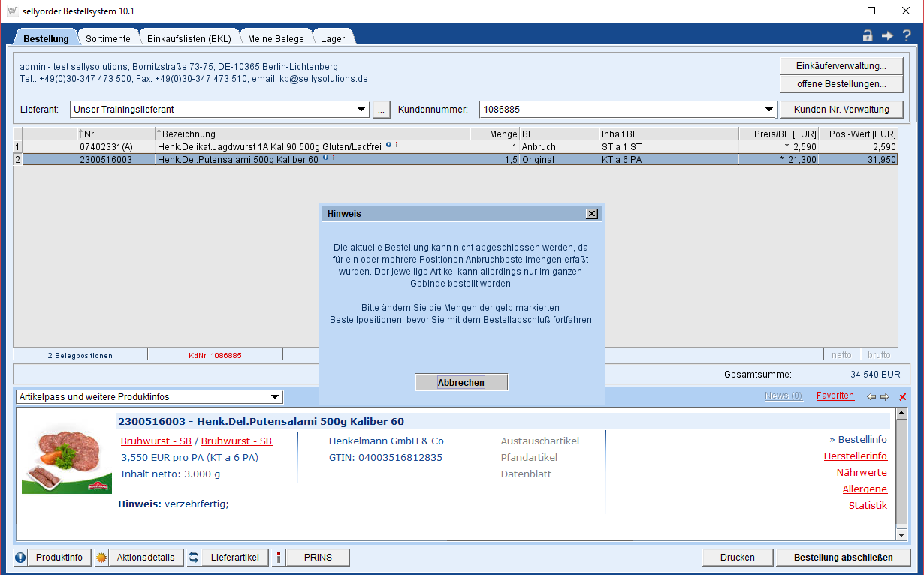
Task: Click the sellyorder app icon in title bar
Action: [x=12, y=11]
